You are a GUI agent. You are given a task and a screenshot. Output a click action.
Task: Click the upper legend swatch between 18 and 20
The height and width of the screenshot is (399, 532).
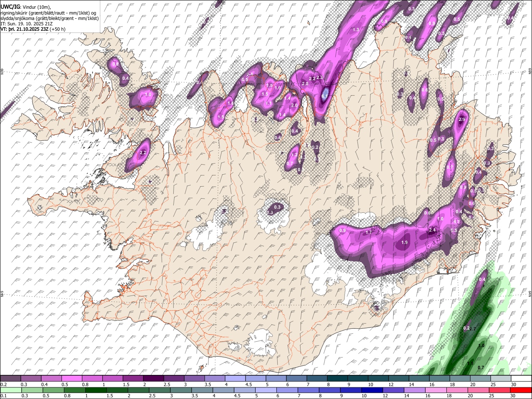[x=460, y=379]
